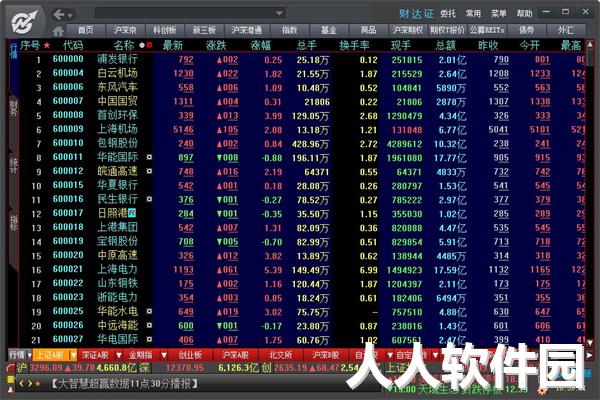Click white dot icon beside 名称 header
Viewport: 600px width, 400px height.
[x=142, y=46]
